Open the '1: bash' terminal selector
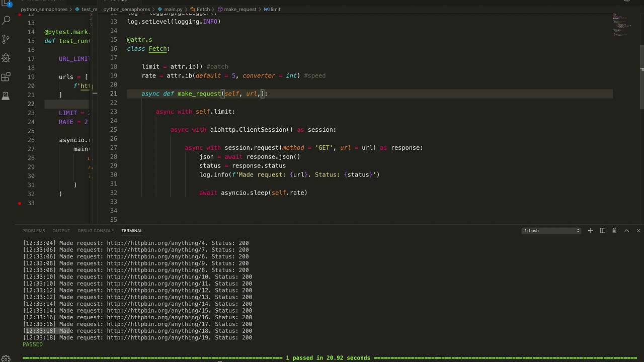 [551, 231]
